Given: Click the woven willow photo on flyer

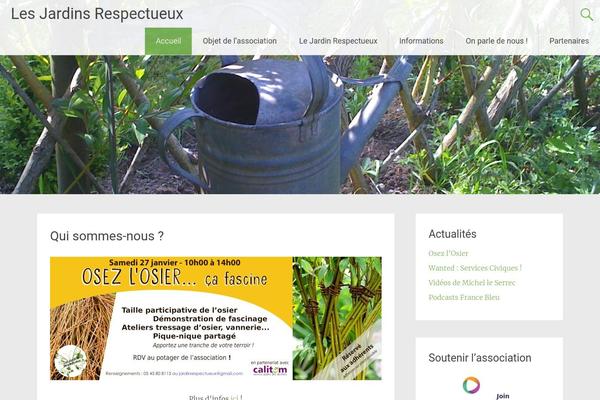Looking at the screenshot, I should tap(337, 318).
